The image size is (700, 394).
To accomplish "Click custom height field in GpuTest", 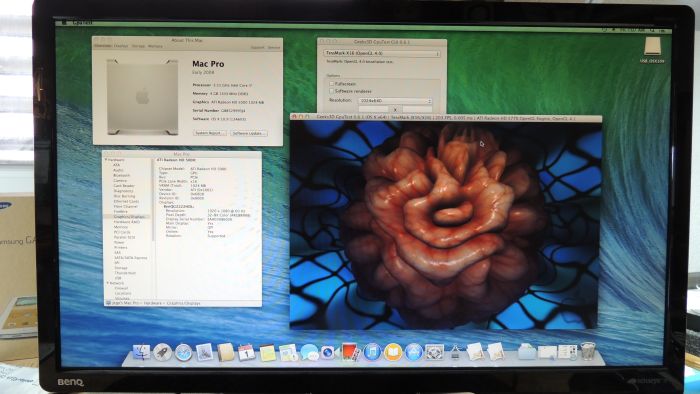I will click(417, 109).
